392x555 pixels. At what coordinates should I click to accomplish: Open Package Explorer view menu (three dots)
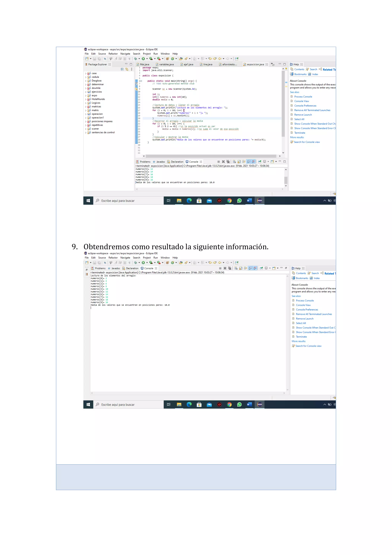point(132,69)
